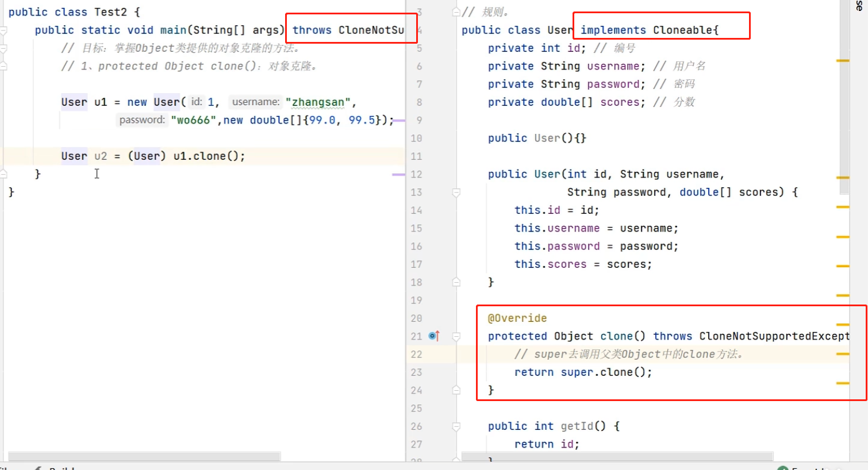Click 'super.clone()' in the return statement
The width and height of the screenshot is (868, 470).
[604, 372]
